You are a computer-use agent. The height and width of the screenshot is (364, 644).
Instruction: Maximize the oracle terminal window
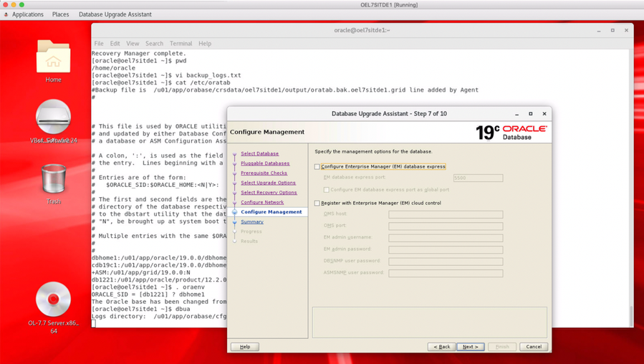[612, 30]
